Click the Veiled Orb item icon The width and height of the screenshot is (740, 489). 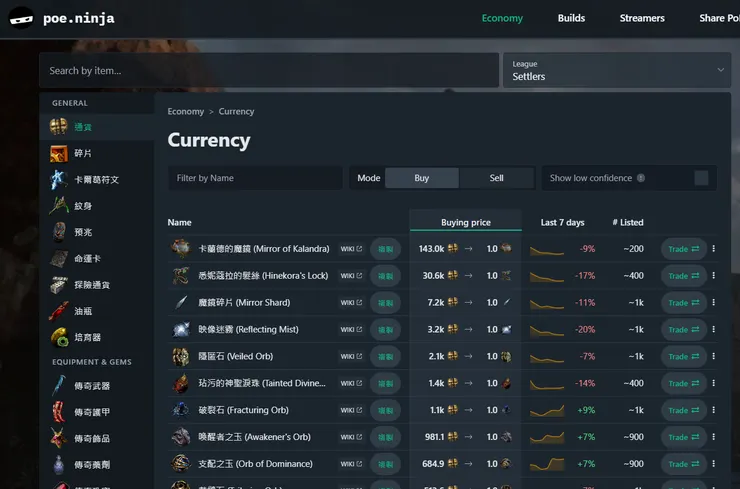point(181,356)
